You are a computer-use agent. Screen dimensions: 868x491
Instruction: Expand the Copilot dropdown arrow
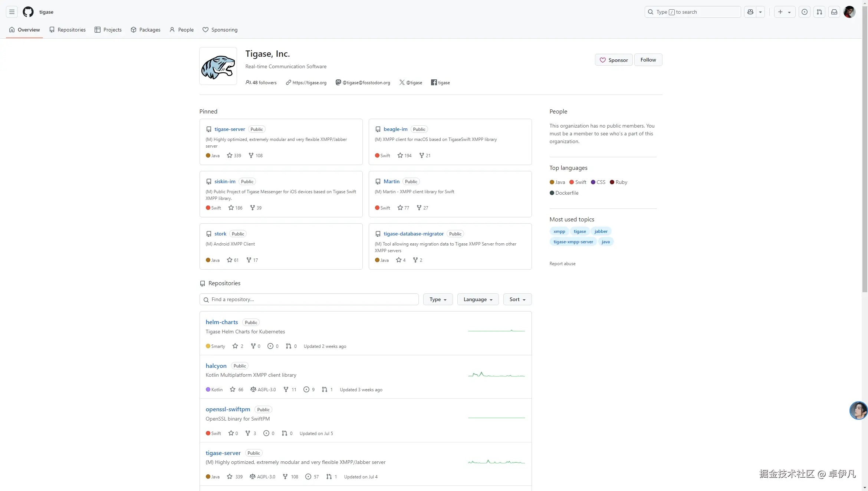pyautogui.click(x=760, y=12)
